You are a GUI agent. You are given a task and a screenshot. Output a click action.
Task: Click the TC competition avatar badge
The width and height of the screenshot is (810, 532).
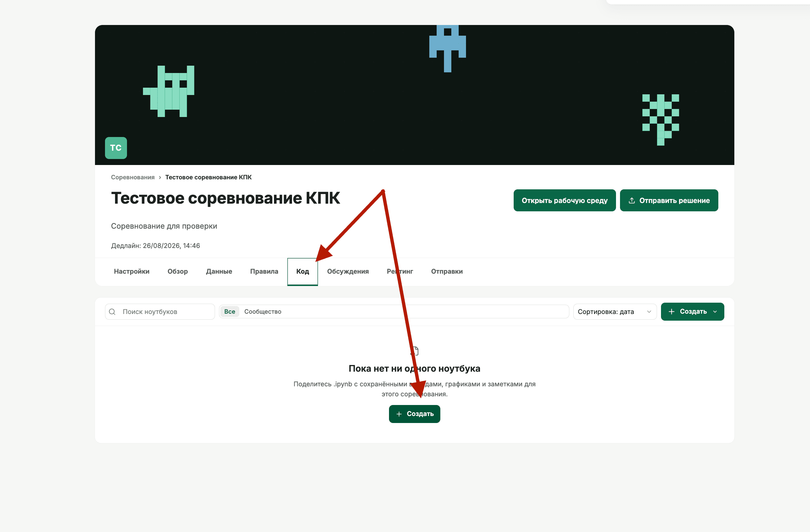(116, 148)
